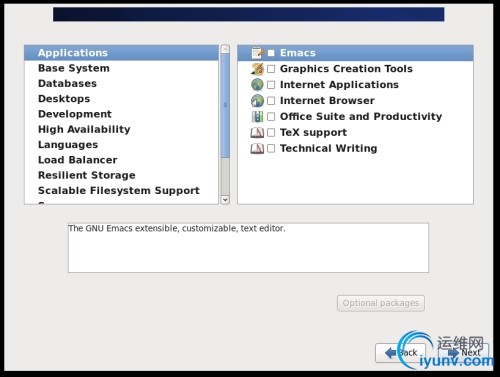Select the Emacs package group label
500x377 pixels.
[298, 53]
